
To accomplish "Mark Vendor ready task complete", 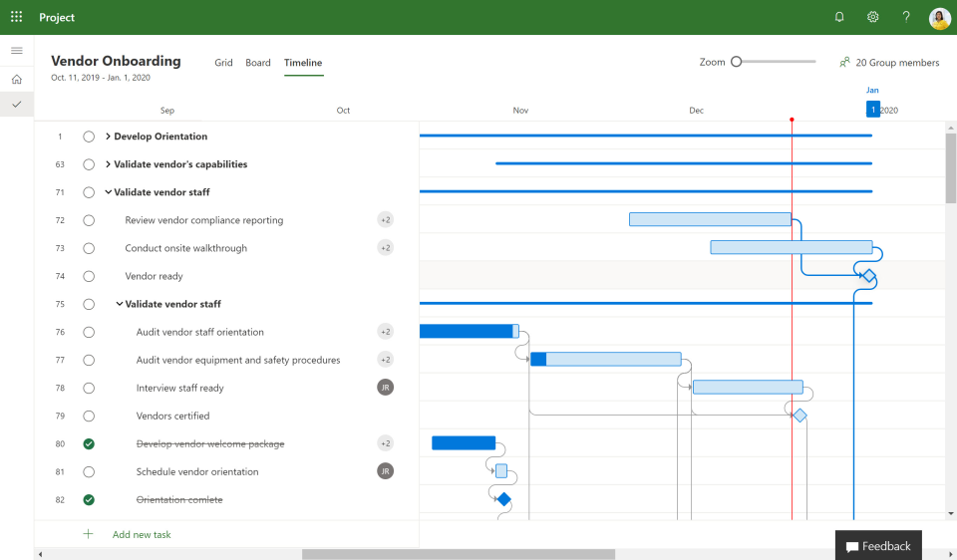I will 89,276.
